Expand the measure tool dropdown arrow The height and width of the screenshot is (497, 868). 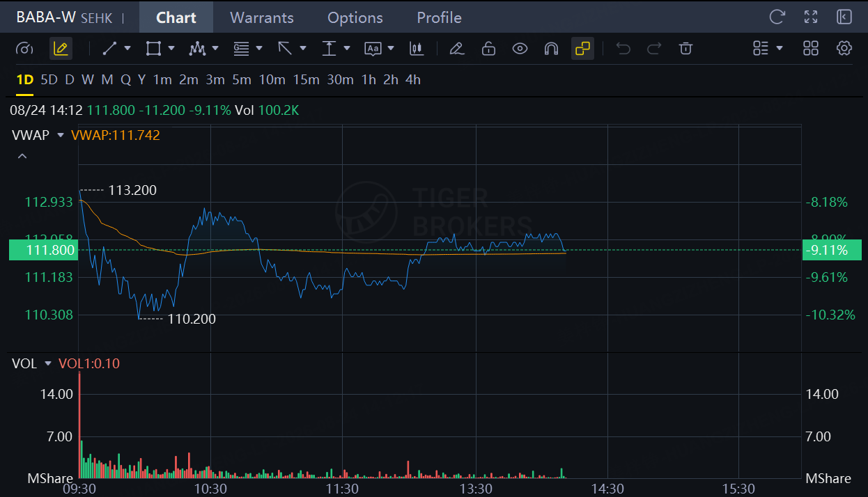click(347, 49)
